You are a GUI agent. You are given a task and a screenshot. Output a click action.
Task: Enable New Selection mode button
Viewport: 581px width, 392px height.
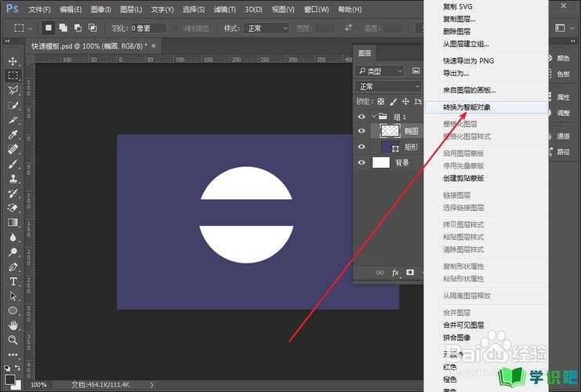(x=49, y=27)
